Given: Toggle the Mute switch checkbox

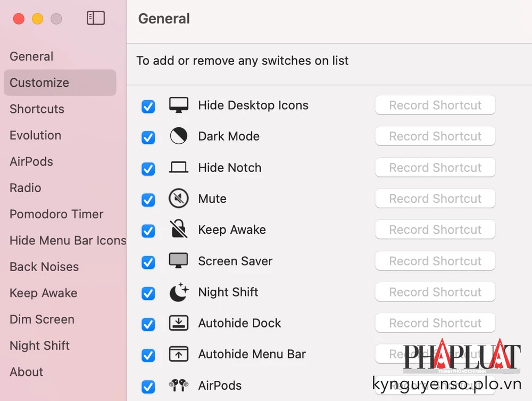Looking at the screenshot, I should (148, 200).
